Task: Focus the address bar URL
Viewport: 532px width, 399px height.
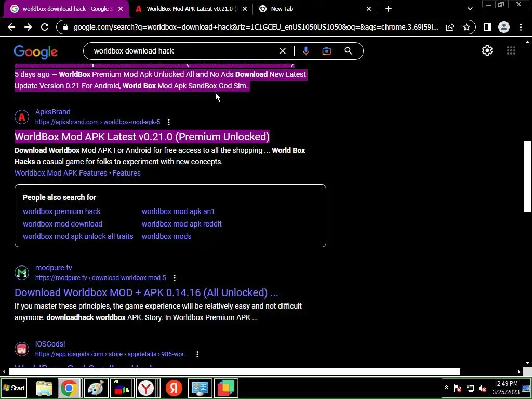Action: (x=256, y=27)
